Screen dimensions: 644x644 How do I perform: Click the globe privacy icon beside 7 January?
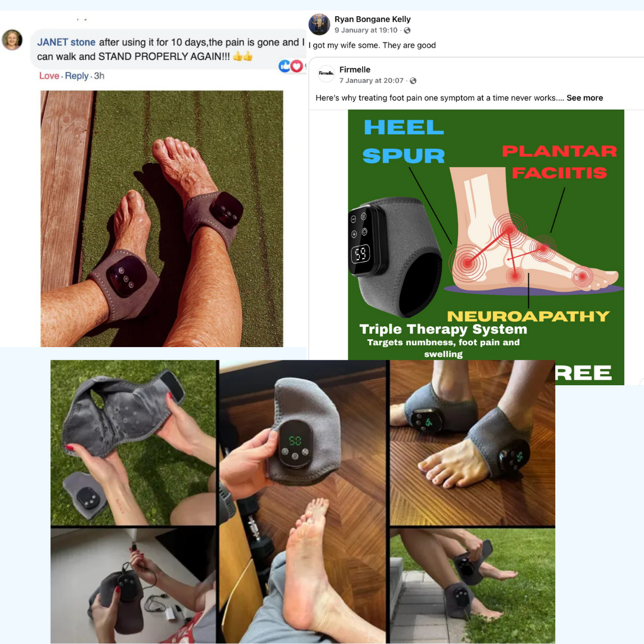coord(413,81)
